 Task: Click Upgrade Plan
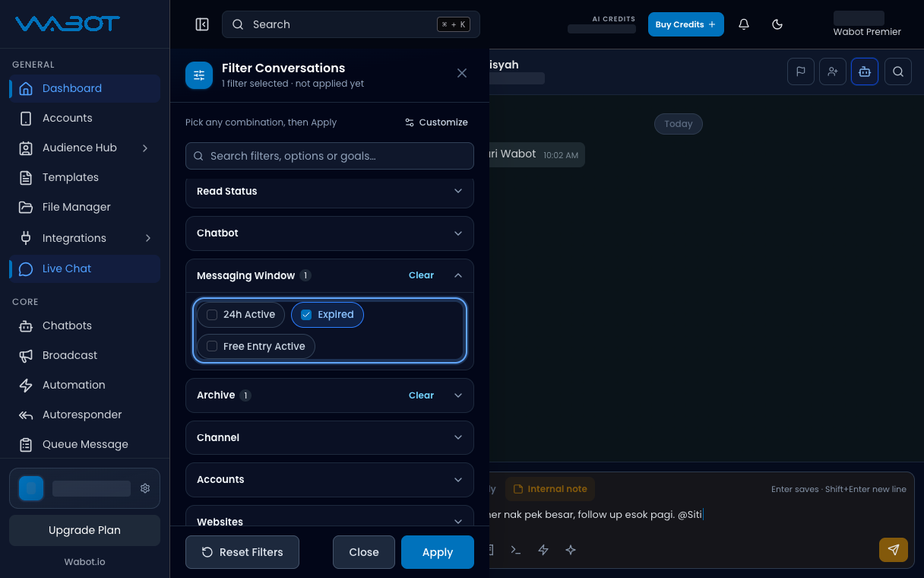click(x=84, y=530)
